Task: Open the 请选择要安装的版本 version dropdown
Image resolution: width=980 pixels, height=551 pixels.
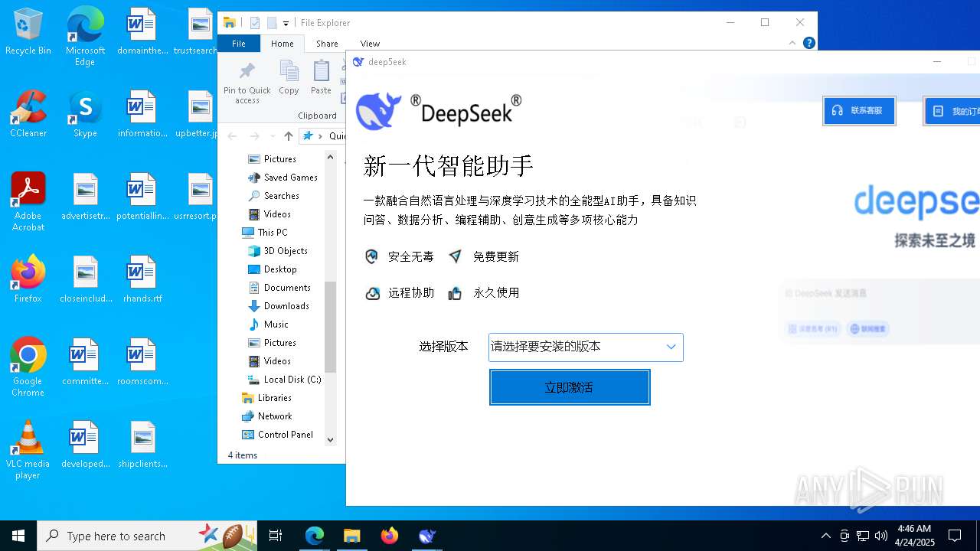Action: click(586, 347)
